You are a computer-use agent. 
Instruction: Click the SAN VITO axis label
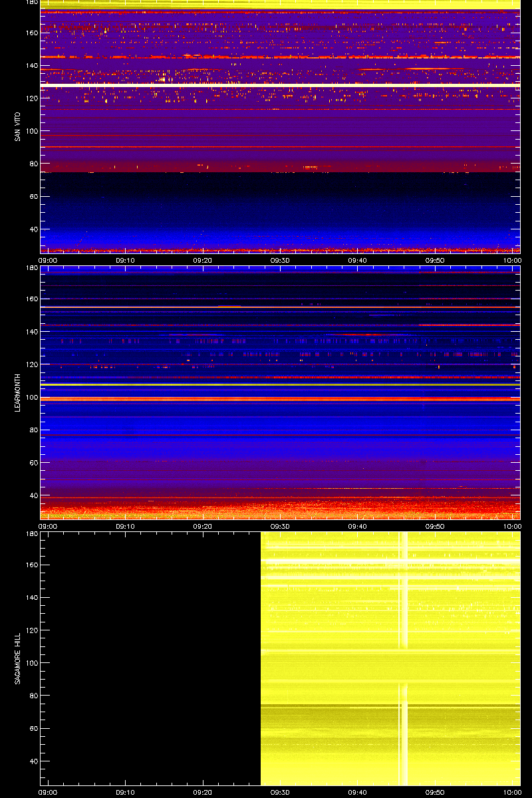(x=18, y=126)
